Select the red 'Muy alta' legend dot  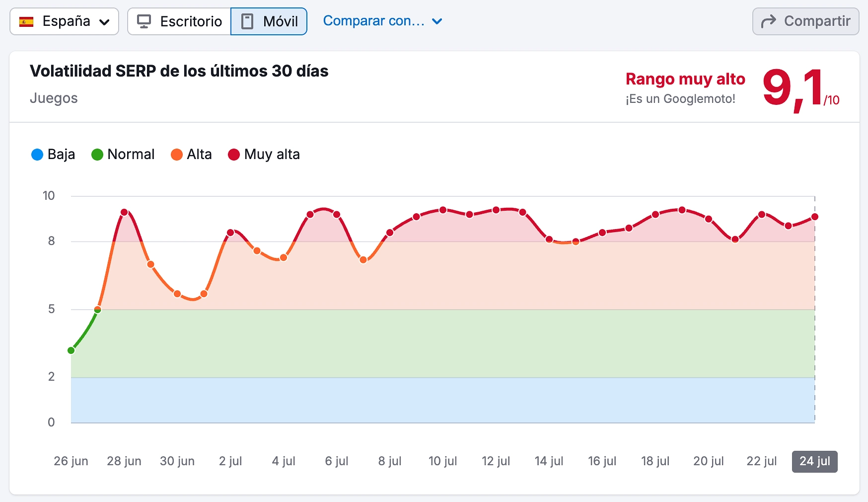[234, 155]
